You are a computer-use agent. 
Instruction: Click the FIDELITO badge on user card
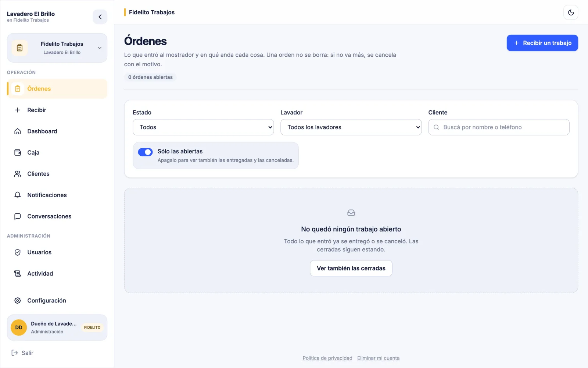pos(92,328)
